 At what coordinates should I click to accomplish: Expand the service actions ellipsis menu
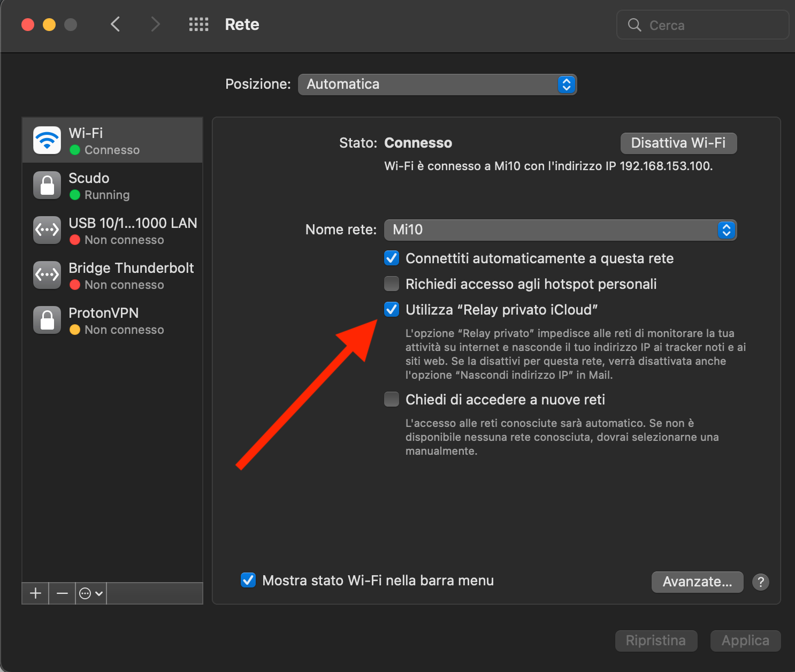(91, 593)
